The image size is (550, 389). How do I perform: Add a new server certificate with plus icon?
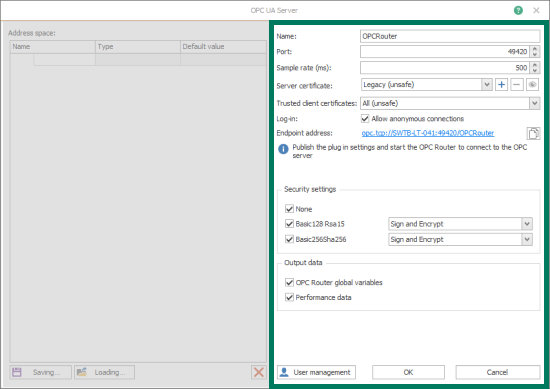click(x=501, y=85)
